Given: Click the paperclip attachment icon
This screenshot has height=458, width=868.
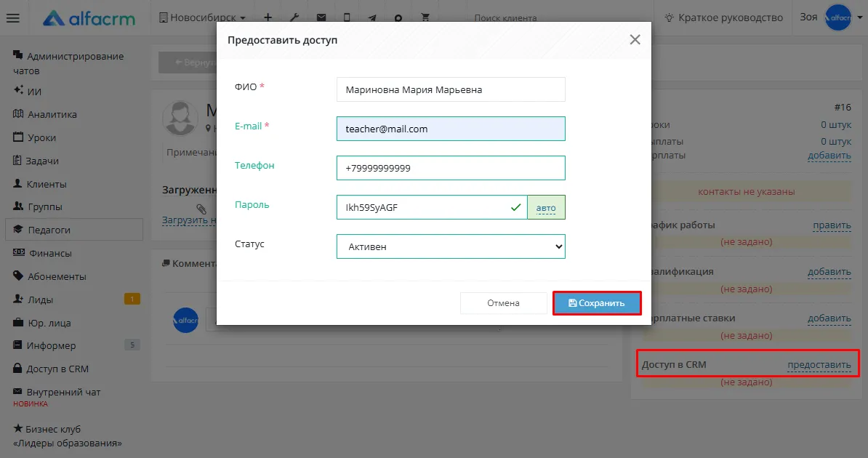Looking at the screenshot, I should [x=201, y=209].
